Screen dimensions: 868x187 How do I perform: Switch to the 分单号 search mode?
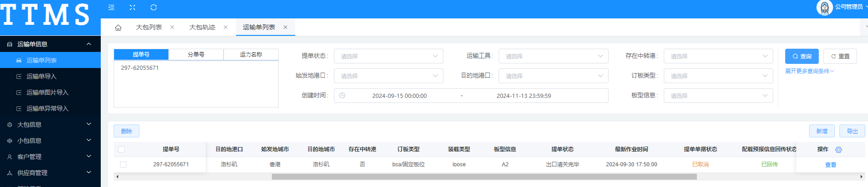196,55
